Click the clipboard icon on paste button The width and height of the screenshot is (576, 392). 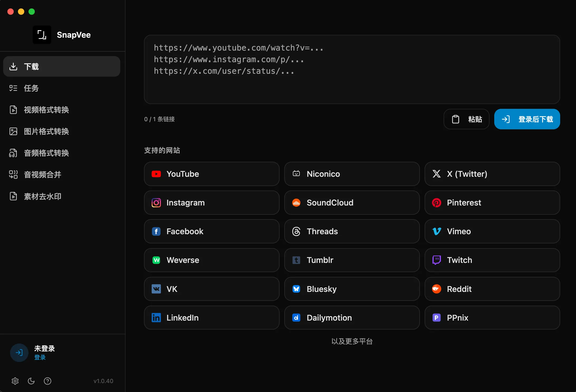[455, 119]
